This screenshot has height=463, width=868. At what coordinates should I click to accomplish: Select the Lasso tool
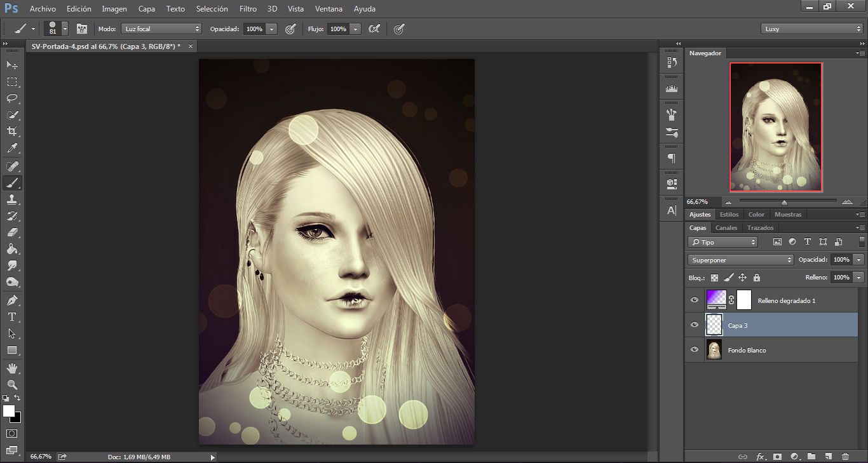[x=12, y=98]
